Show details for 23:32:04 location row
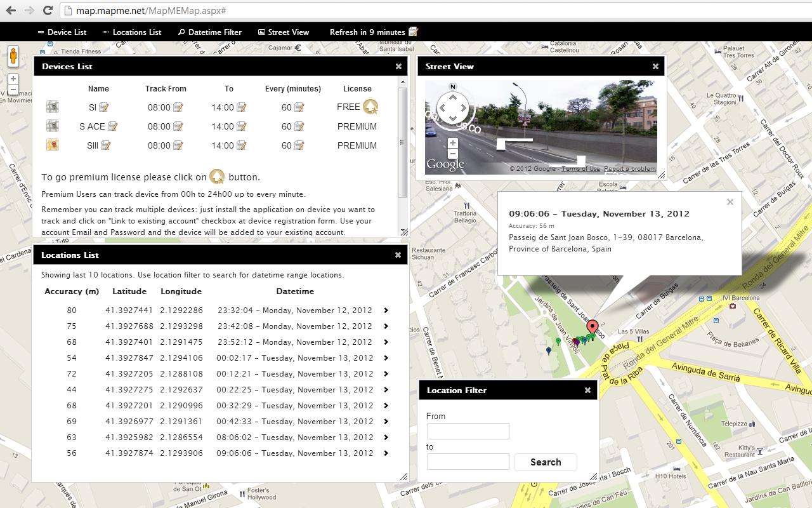 (386, 311)
